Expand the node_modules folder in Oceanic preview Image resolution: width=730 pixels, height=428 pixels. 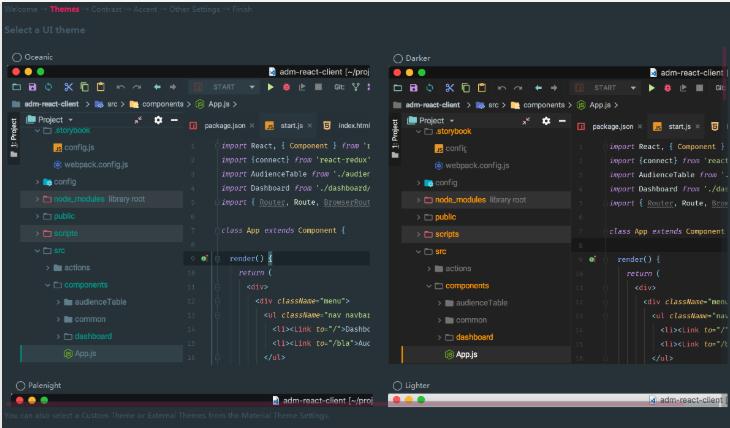point(37,199)
